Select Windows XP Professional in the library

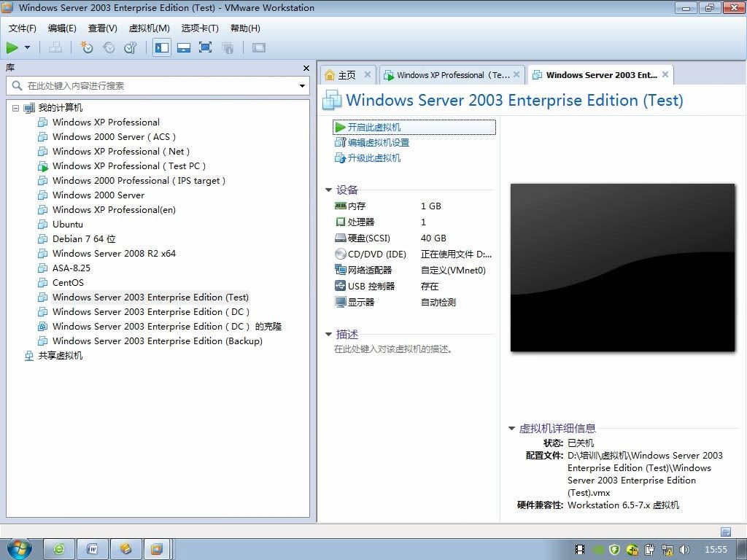[106, 122]
